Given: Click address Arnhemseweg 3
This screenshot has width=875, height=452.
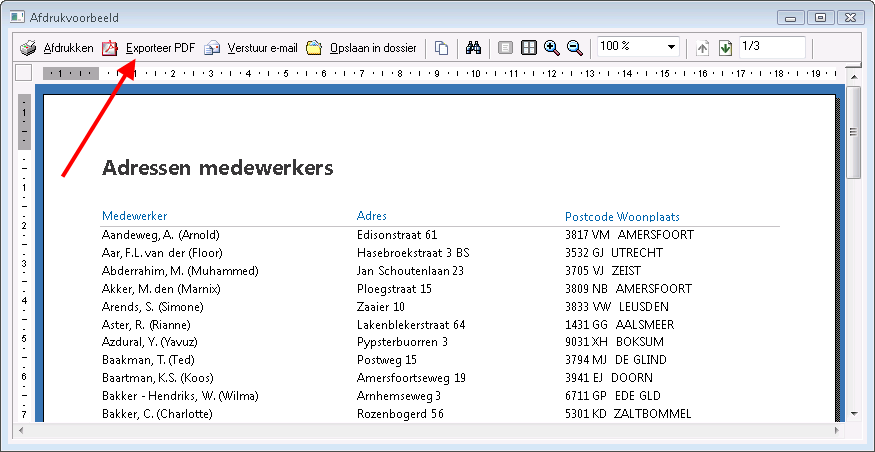Looking at the screenshot, I should point(399,396).
